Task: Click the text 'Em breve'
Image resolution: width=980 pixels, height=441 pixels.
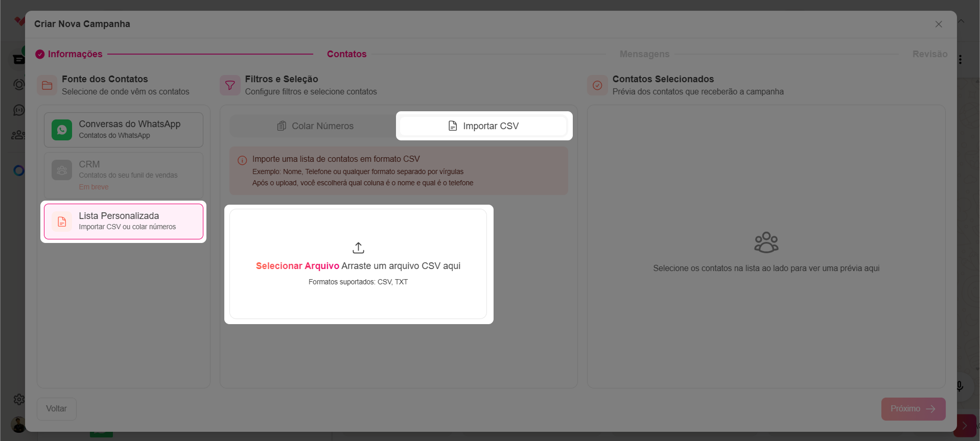Action: [x=94, y=187]
